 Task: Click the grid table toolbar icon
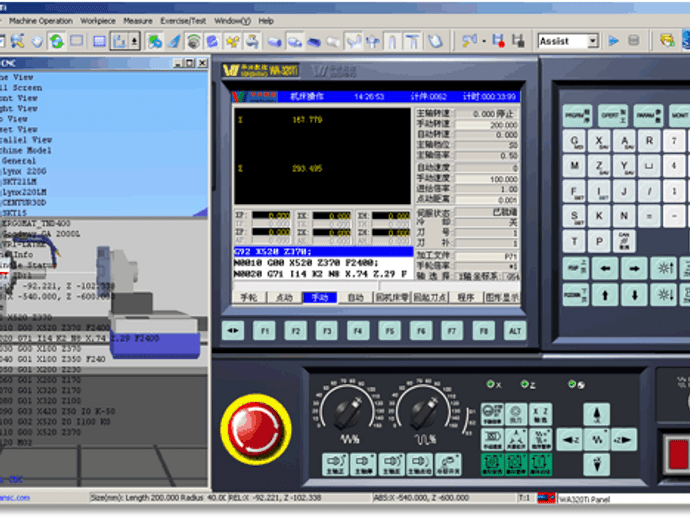tap(99, 41)
